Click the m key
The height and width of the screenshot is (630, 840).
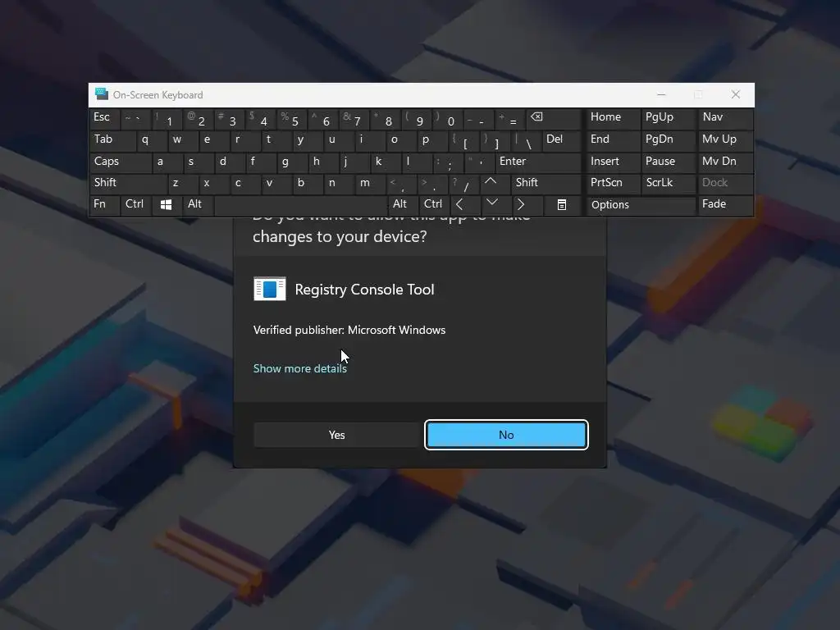pos(370,183)
